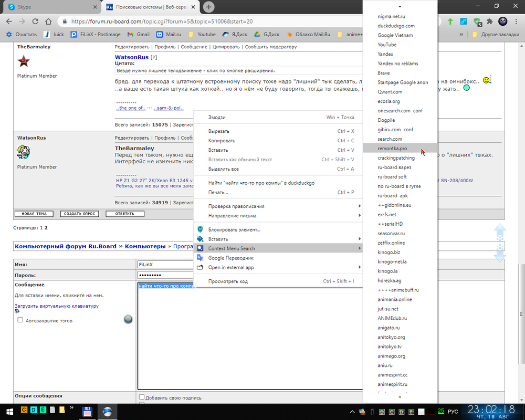
Task: Open the AdGuard shield extension
Action: [x=477, y=22]
